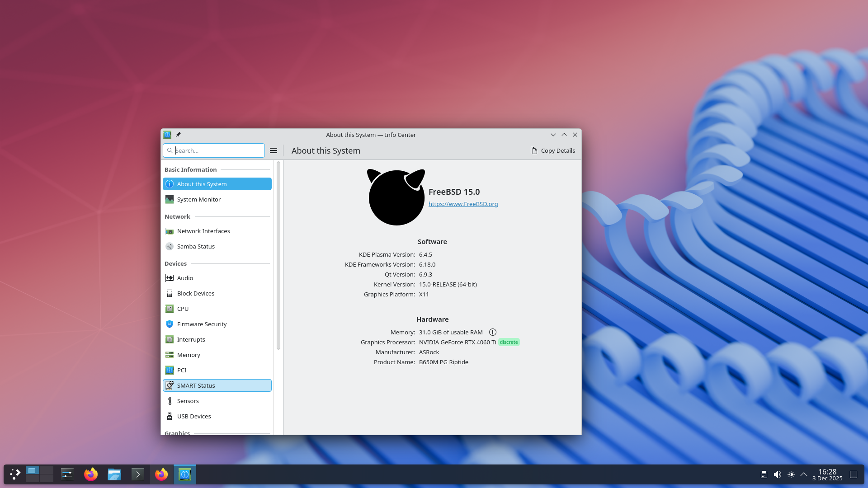Toggle the show desktop button
Image resolution: width=868 pixels, height=488 pixels.
(854, 474)
